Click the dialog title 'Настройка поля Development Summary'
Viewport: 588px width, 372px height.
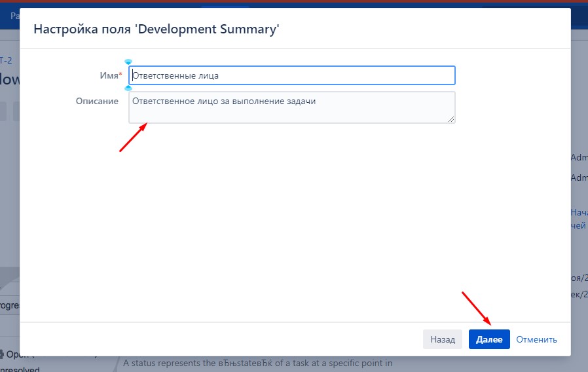[x=156, y=29]
